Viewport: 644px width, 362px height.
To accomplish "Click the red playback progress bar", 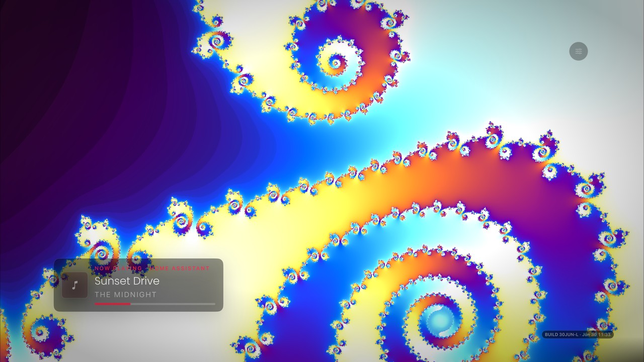I will pyautogui.click(x=155, y=304).
